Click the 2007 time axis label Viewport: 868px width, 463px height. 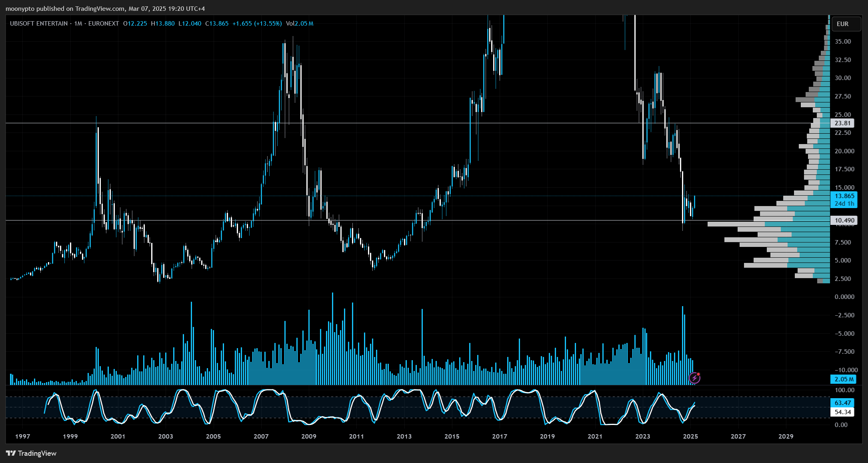(261, 437)
